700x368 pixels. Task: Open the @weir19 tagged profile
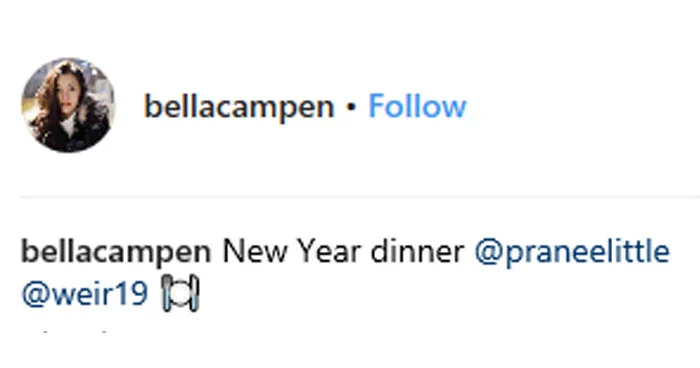(x=84, y=294)
